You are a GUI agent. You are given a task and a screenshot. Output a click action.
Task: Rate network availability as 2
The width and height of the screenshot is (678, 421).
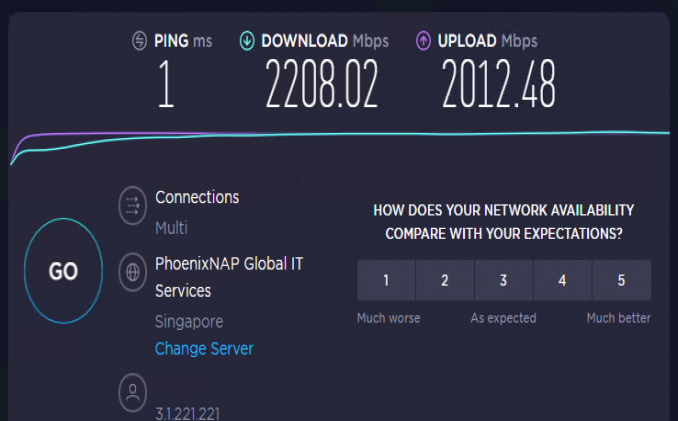pos(445,280)
